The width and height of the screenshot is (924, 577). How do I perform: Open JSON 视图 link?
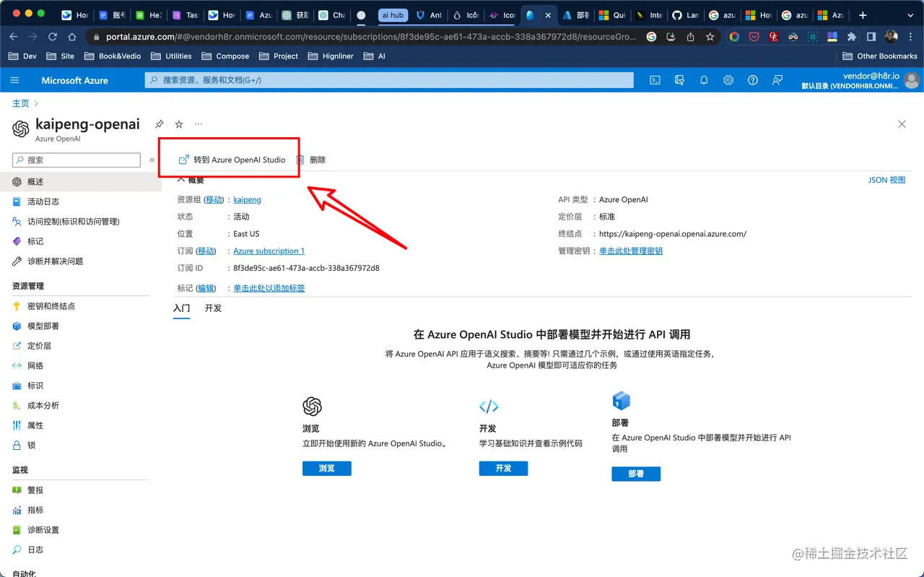coord(886,180)
